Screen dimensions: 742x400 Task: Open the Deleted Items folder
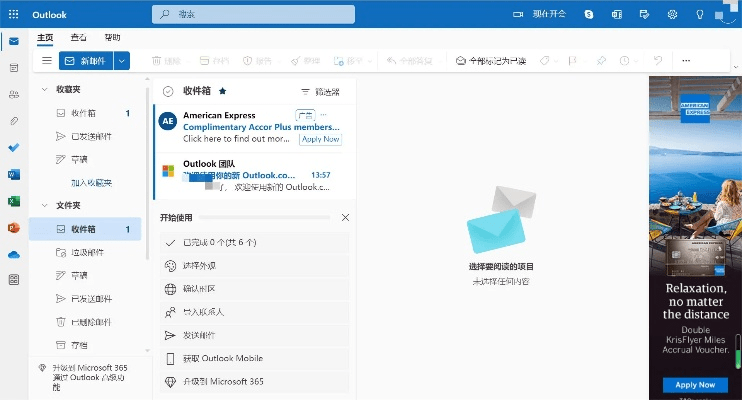point(85,322)
